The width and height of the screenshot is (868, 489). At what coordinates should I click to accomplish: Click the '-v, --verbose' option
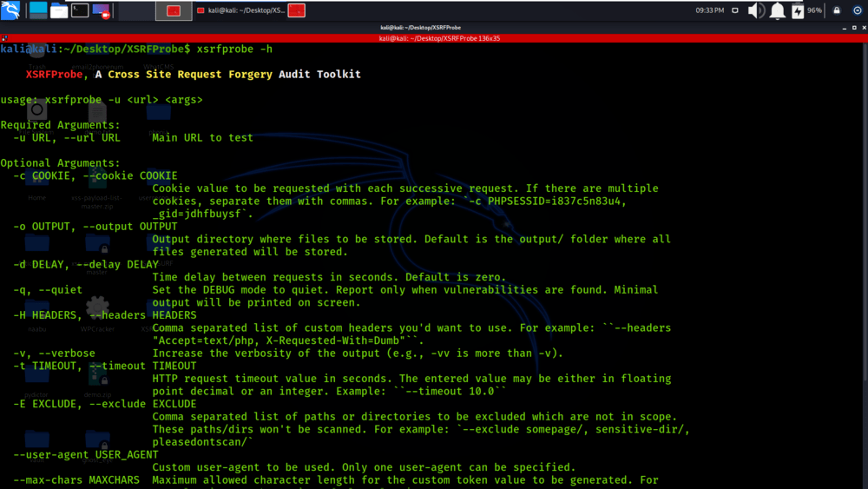pyautogui.click(x=54, y=354)
